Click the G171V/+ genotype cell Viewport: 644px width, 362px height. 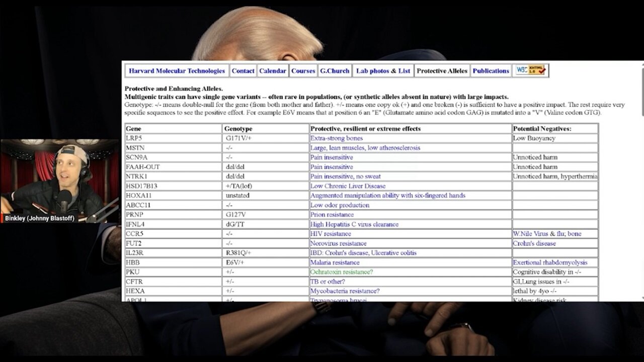click(266, 138)
